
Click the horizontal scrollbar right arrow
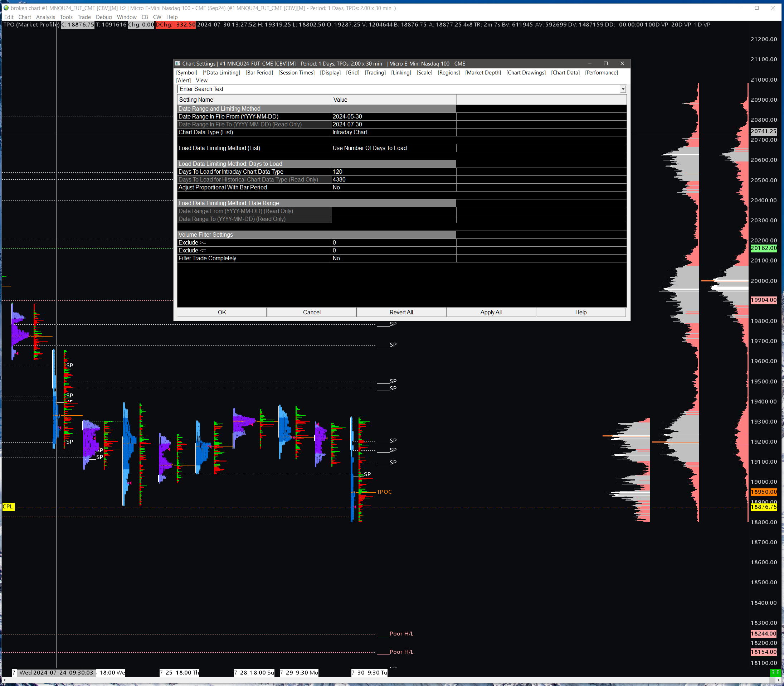click(x=778, y=680)
